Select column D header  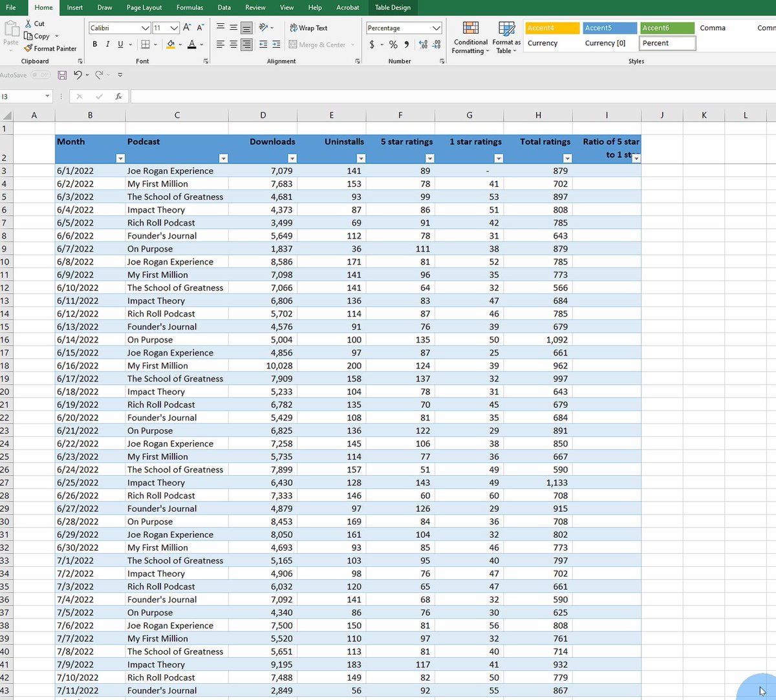tap(263, 115)
